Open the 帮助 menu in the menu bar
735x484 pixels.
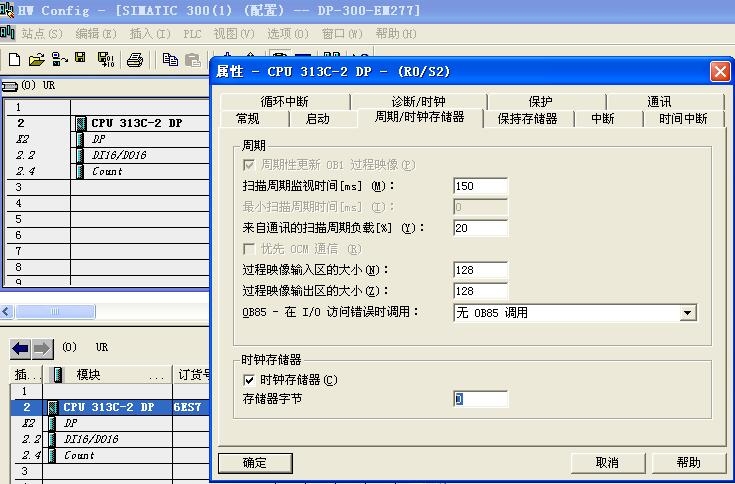point(396,34)
